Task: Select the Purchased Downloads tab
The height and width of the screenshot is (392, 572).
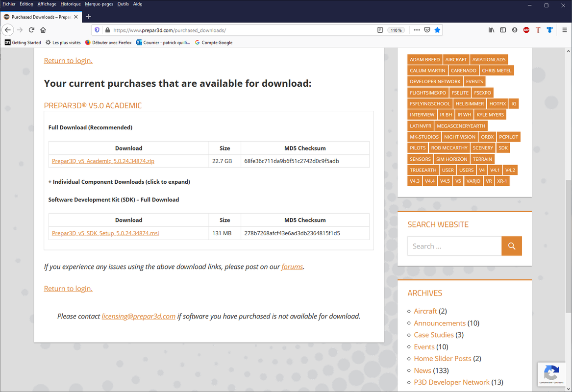Action: point(41,17)
